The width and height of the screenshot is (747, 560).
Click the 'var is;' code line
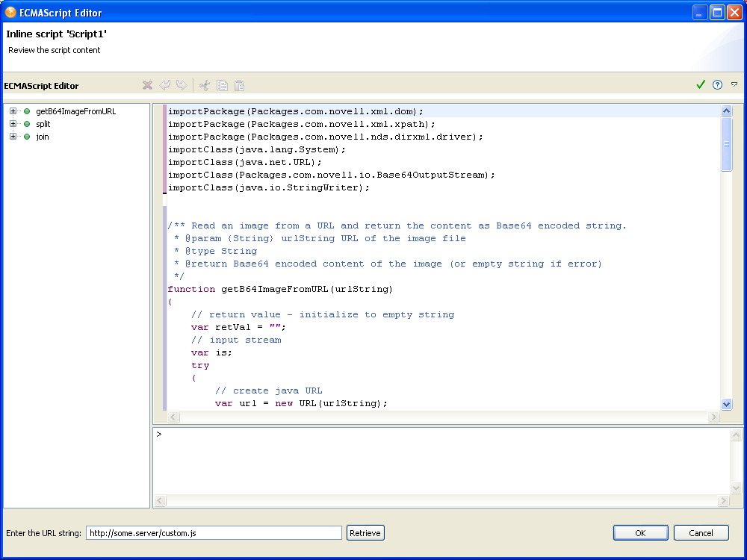coord(211,353)
